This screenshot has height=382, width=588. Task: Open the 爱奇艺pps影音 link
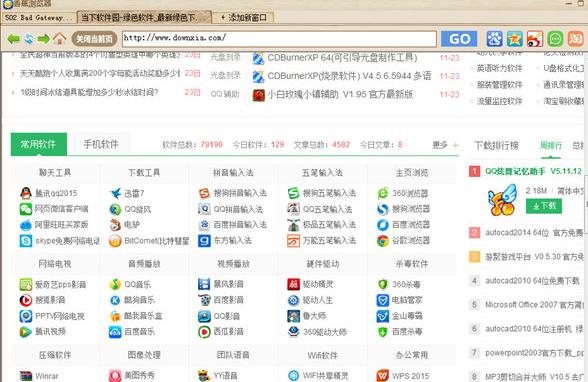[x=60, y=285]
